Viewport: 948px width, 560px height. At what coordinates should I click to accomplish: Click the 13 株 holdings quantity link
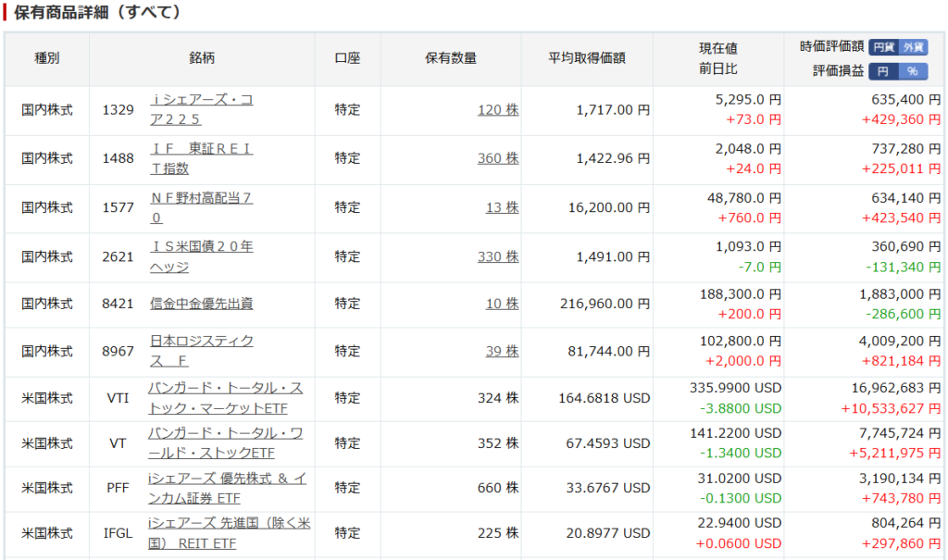click(503, 207)
